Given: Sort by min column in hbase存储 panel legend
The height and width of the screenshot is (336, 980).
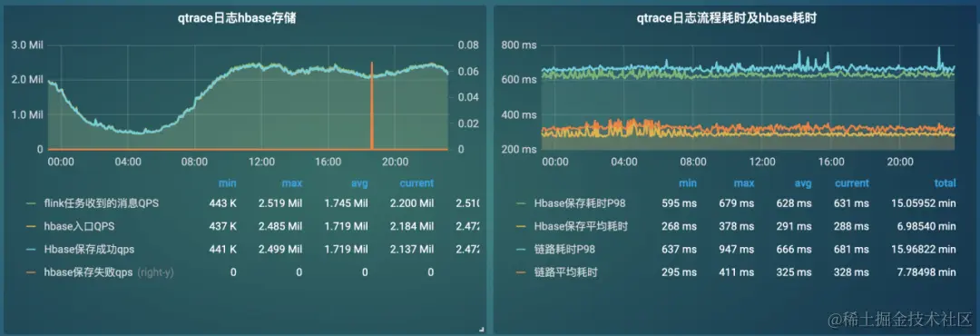Looking at the screenshot, I should (227, 183).
